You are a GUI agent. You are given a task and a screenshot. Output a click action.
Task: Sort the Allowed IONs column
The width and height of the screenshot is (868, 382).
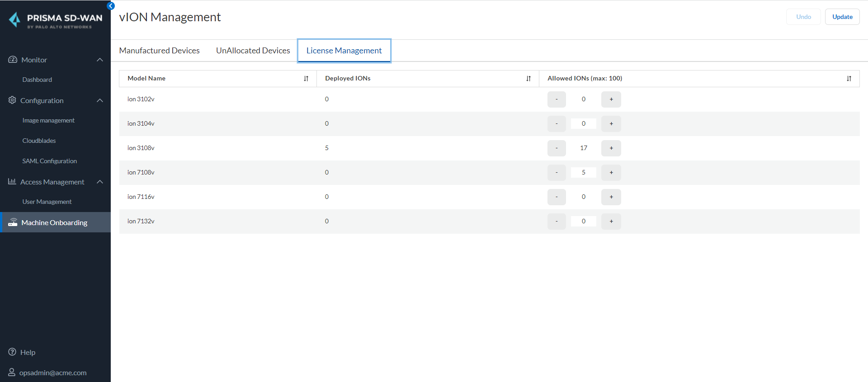tap(849, 79)
